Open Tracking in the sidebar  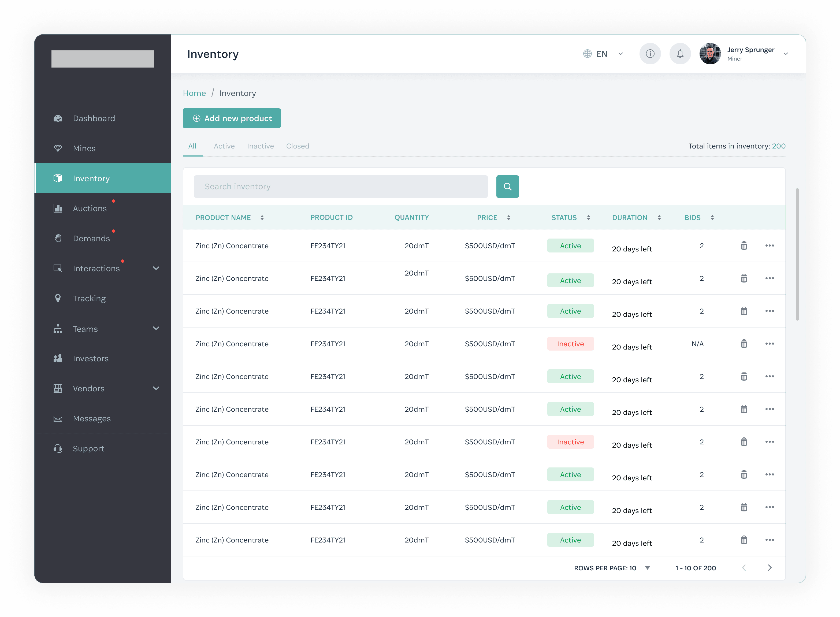click(89, 298)
